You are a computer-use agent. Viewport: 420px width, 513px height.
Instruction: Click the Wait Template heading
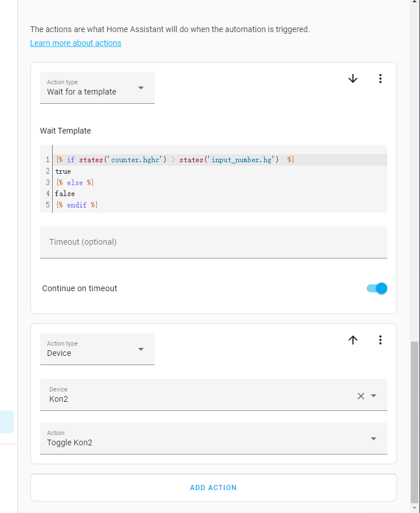[x=65, y=131]
